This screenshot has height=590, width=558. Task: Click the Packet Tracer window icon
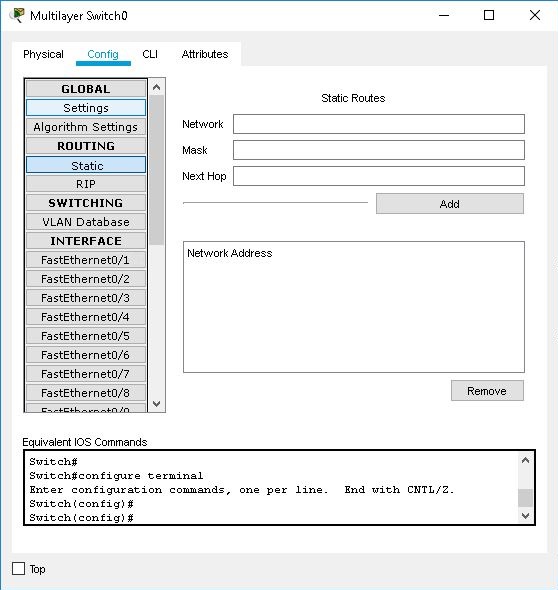pos(17,15)
